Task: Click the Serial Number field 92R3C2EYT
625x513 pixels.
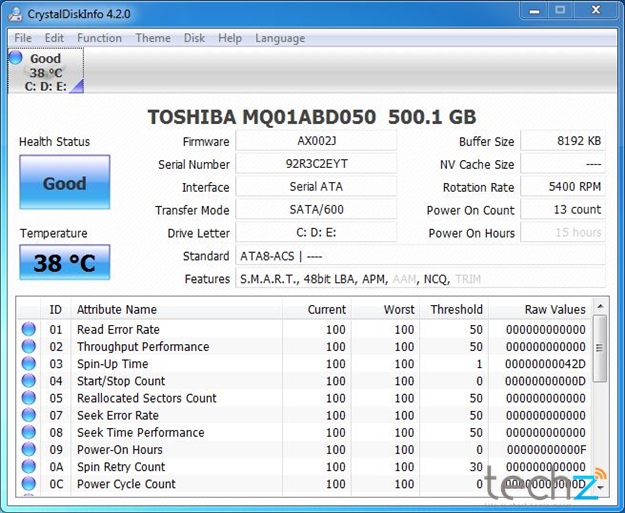Action: pos(316,164)
